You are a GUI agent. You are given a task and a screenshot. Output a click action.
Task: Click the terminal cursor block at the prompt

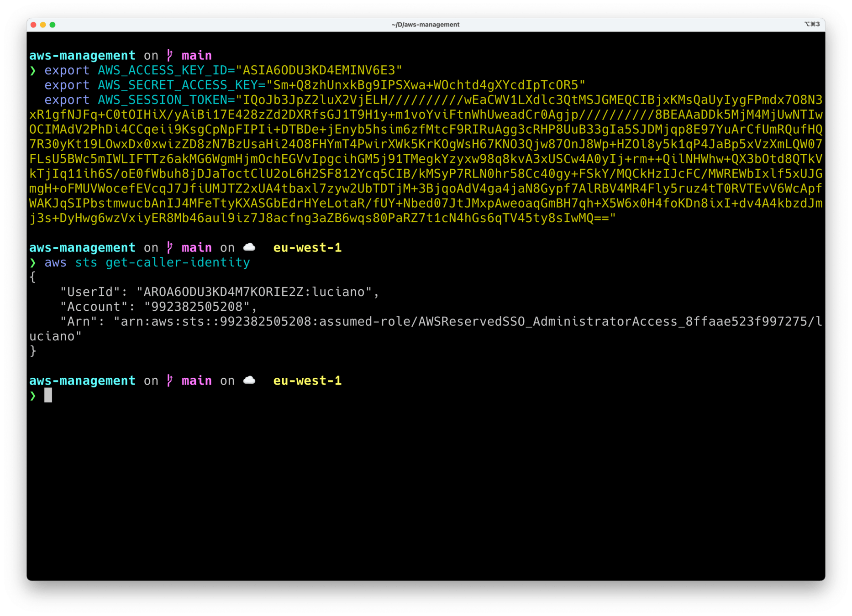pos(48,395)
